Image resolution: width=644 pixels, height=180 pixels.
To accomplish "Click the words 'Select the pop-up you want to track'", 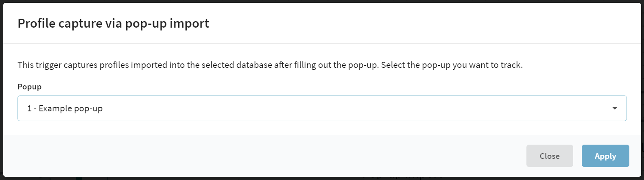I will coord(451,65).
